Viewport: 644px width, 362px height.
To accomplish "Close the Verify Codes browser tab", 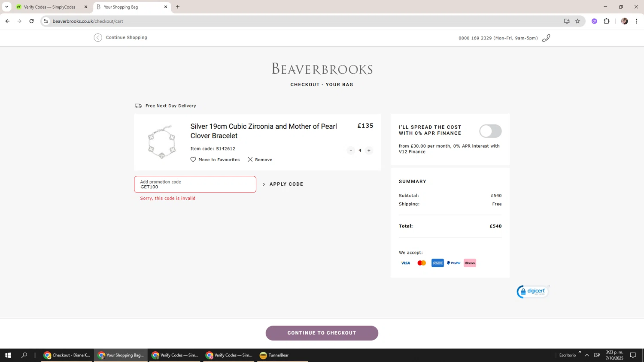I will [x=85, y=7].
